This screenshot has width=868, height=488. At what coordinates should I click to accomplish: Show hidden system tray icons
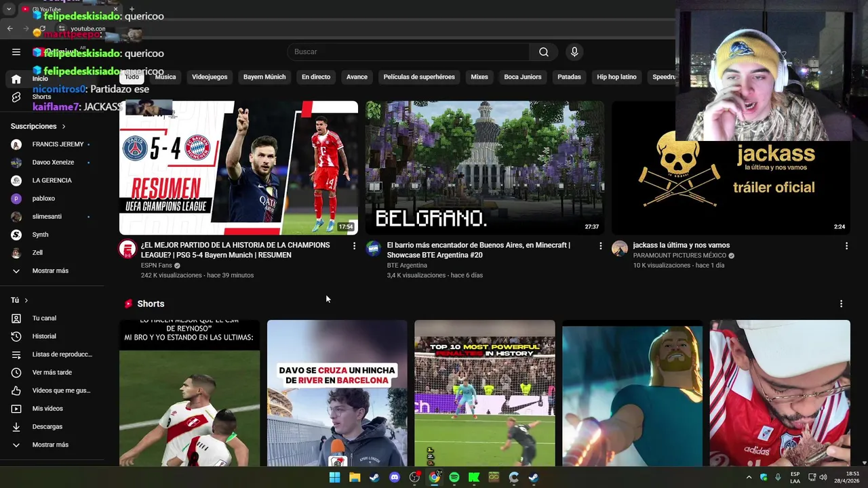[749, 477]
